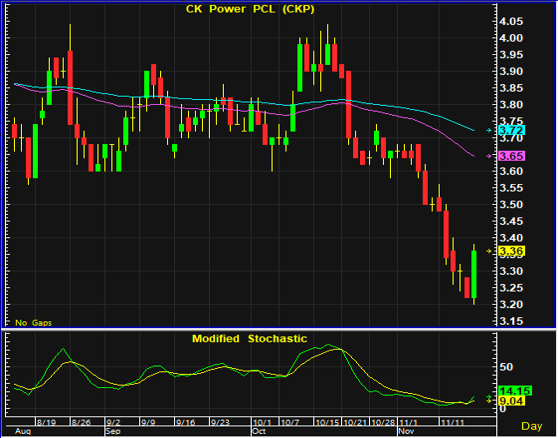
Task: Click the cyan 3.72 moving average price label
Action: 511,130
